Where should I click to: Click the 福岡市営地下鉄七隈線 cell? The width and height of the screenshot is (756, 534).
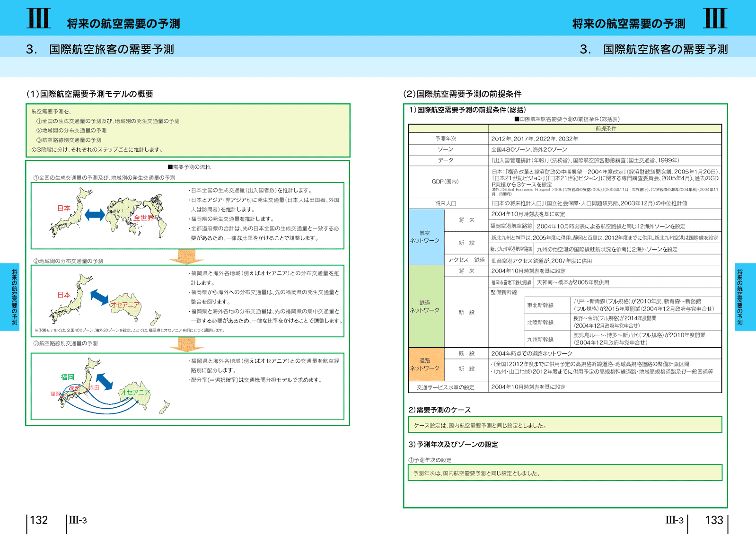pyautogui.click(x=511, y=282)
